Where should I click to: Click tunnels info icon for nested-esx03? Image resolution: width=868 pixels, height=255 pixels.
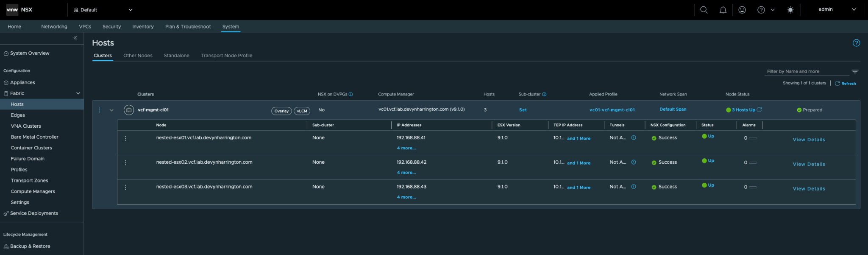click(x=634, y=187)
